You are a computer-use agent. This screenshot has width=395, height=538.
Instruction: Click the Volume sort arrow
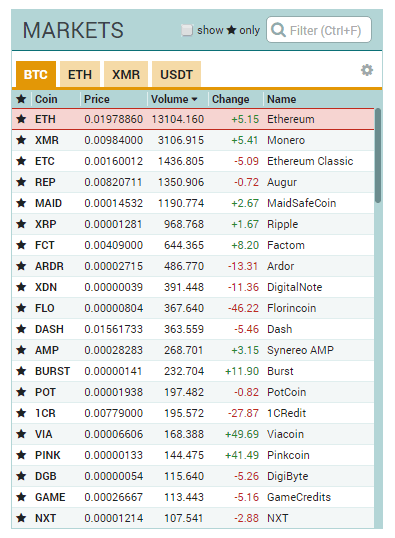click(194, 100)
